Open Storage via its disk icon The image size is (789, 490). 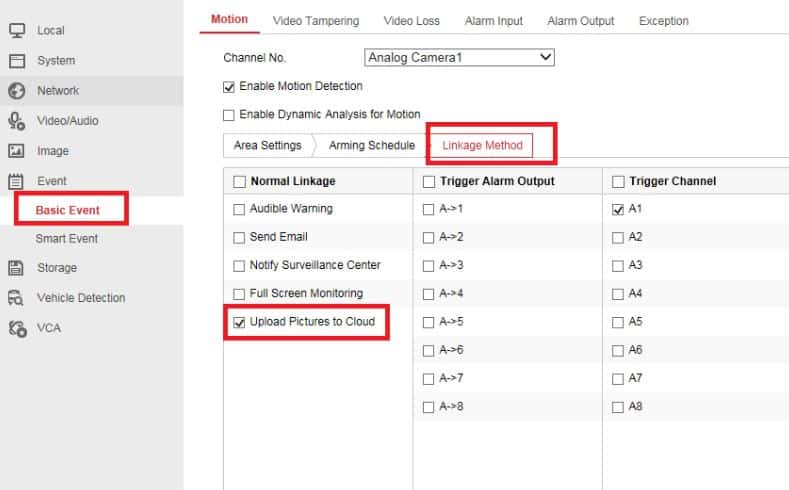[x=16, y=268]
